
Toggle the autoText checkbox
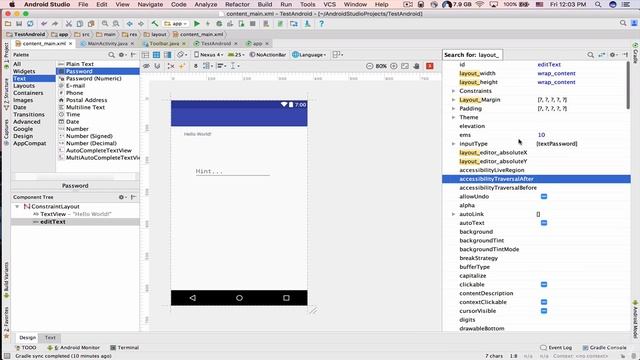coord(544,223)
